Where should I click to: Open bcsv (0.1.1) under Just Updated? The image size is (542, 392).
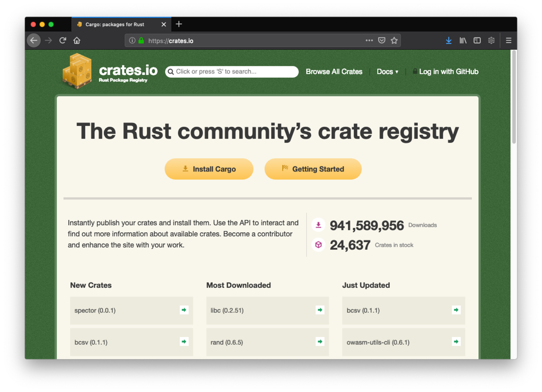[404, 310]
